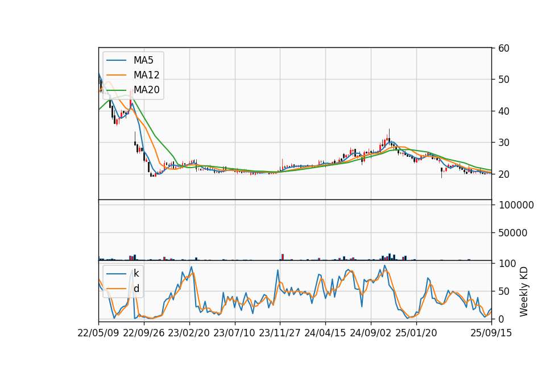Viewport: 546px width, 392px height.
Task: Click the price axis value 60
Action: 503,48
